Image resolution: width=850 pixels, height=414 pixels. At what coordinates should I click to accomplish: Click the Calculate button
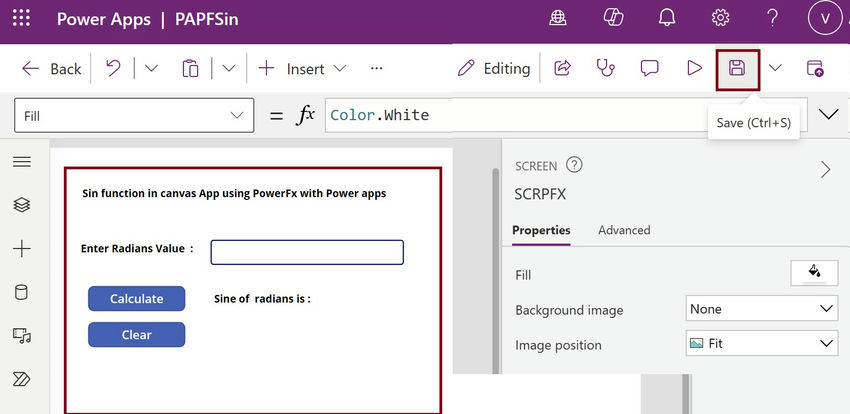click(137, 298)
